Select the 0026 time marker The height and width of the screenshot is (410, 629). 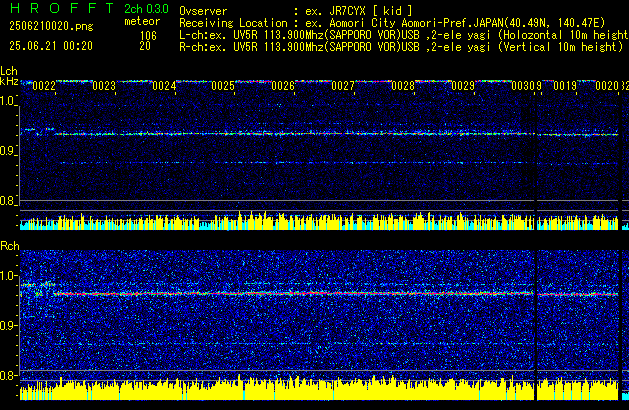(x=283, y=86)
